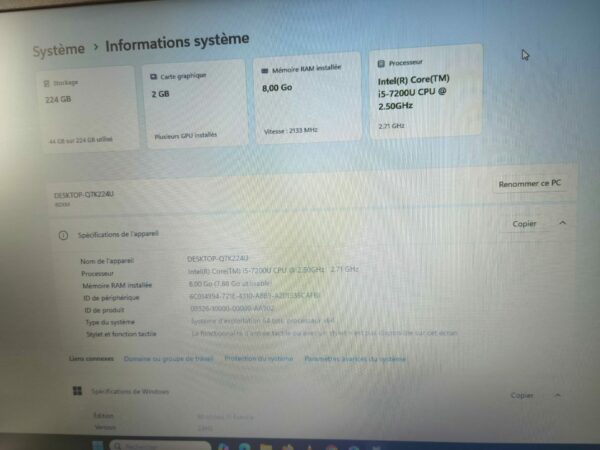Click the 'Vitesse : 2133 MHz' text

(291, 131)
